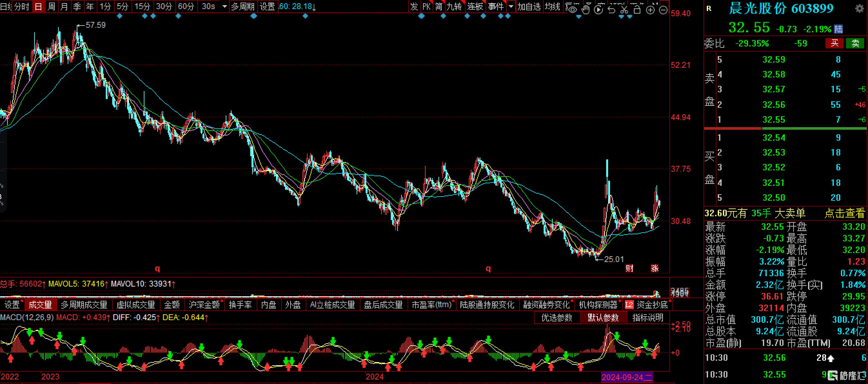Click 加自选 to add to watchlist

pos(529,6)
